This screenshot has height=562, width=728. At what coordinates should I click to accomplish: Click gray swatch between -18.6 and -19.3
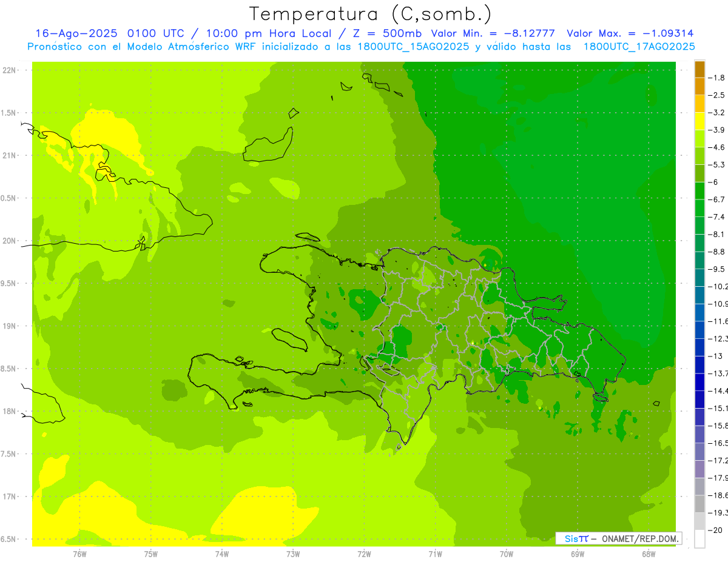pyautogui.click(x=699, y=504)
